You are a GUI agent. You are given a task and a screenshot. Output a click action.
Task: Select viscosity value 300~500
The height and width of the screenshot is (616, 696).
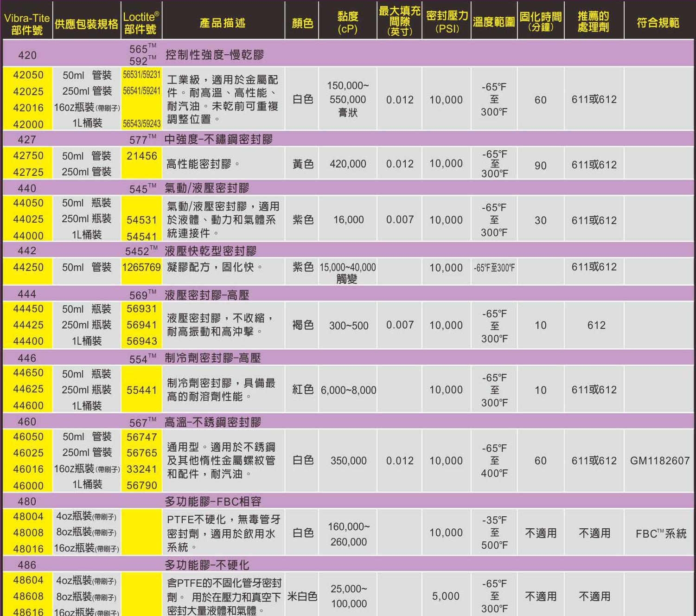click(x=349, y=326)
